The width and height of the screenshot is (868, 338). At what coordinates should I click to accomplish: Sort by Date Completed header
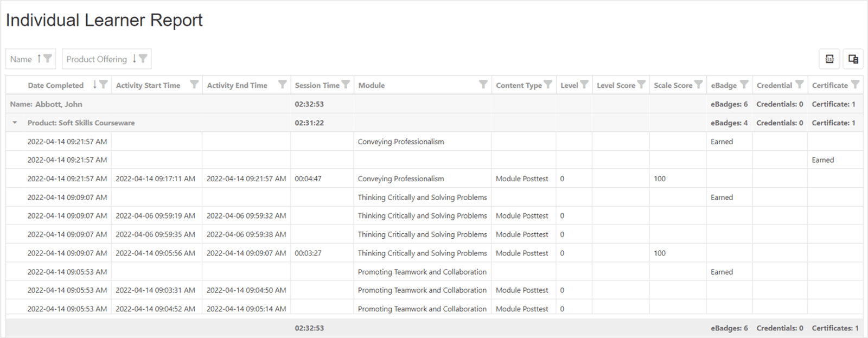click(55, 85)
